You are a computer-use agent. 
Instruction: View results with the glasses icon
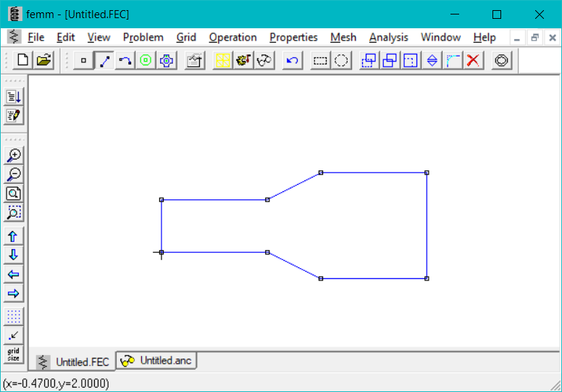(264, 60)
